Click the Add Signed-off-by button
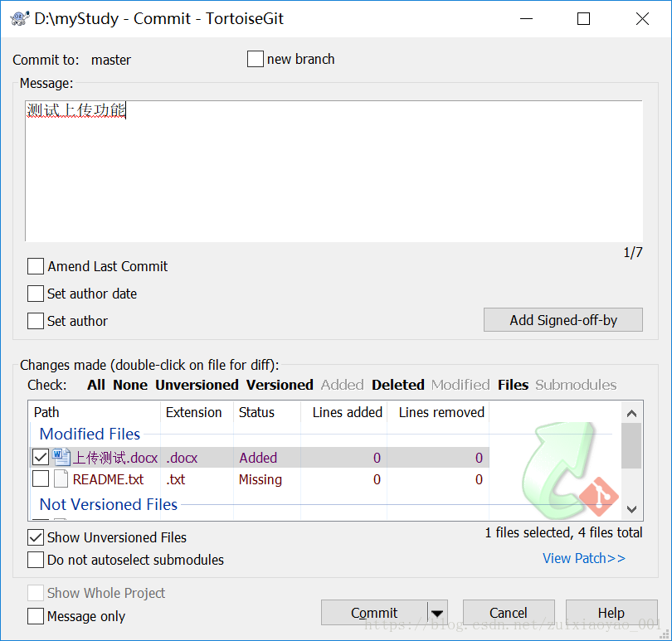 click(563, 319)
